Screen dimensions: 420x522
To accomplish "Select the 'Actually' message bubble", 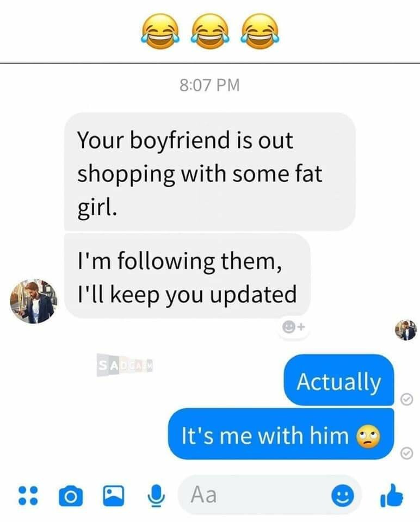I will click(x=339, y=380).
